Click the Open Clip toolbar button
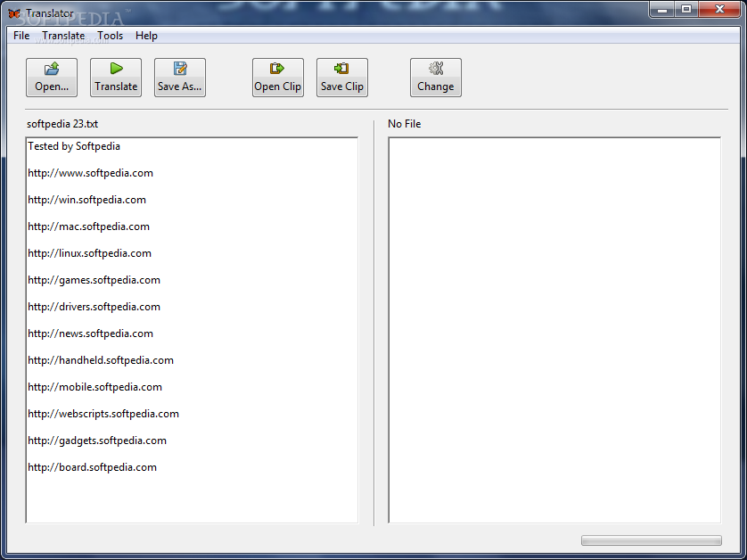Screen dimensions: 747x560 (x=278, y=78)
